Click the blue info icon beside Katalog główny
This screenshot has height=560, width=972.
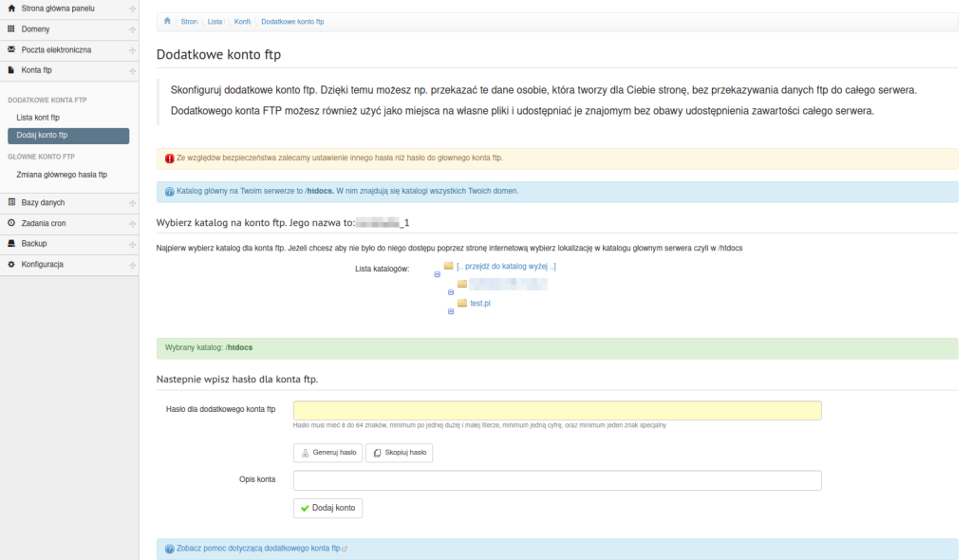[170, 192]
